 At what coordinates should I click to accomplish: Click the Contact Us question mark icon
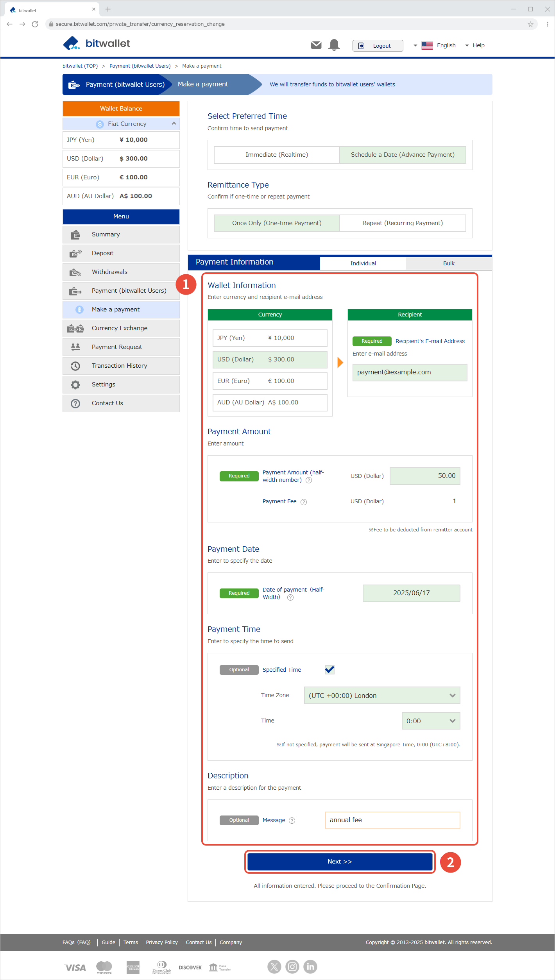click(x=75, y=403)
